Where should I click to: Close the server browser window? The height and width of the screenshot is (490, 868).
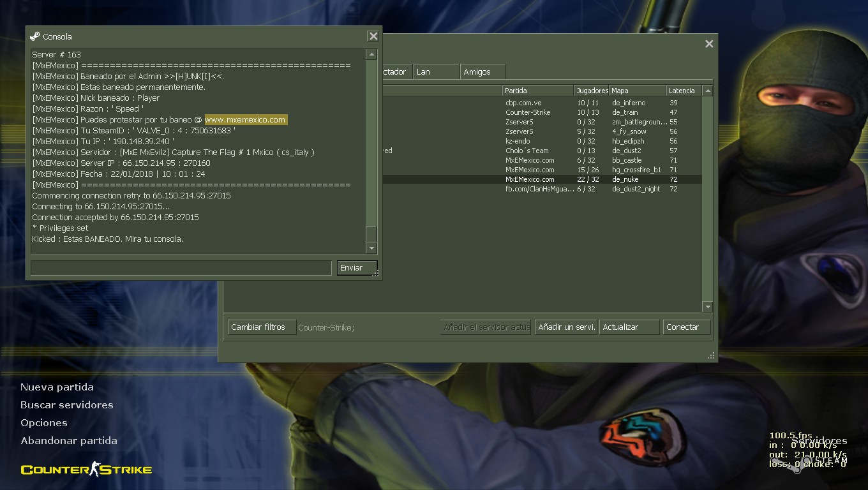pos(709,44)
